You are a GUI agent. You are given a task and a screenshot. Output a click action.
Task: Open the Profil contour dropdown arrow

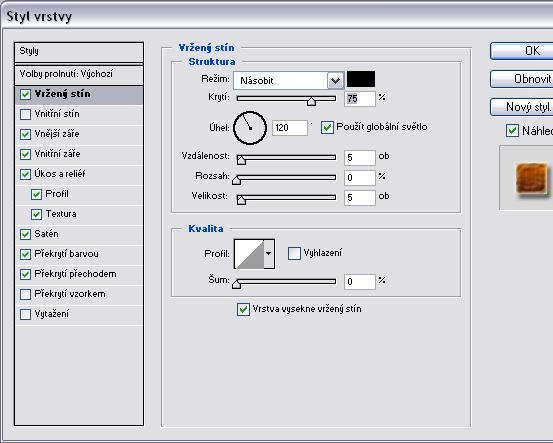click(269, 254)
